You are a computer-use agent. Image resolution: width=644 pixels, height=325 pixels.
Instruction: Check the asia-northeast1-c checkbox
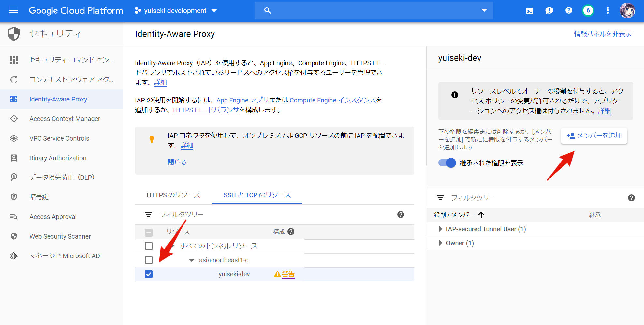tap(149, 260)
